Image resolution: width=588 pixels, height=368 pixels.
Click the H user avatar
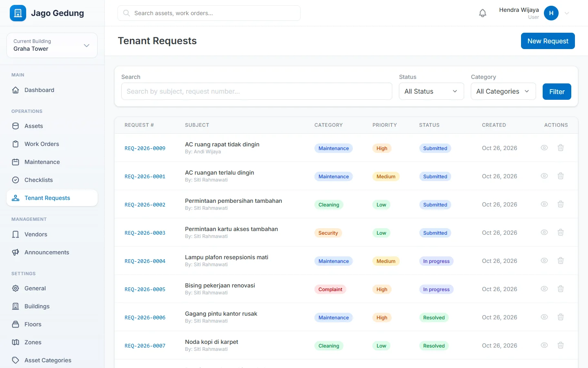pos(551,13)
